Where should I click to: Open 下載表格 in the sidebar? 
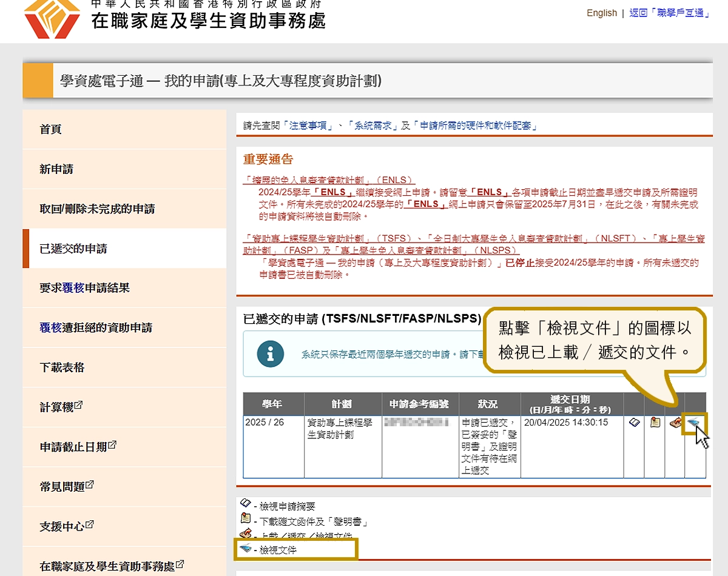point(124,367)
